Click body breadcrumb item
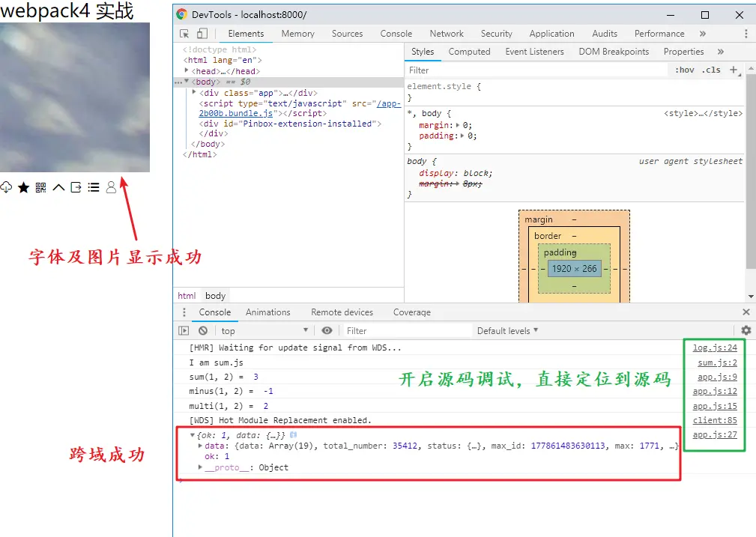The width and height of the screenshot is (756, 537). pyautogui.click(x=216, y=296)
